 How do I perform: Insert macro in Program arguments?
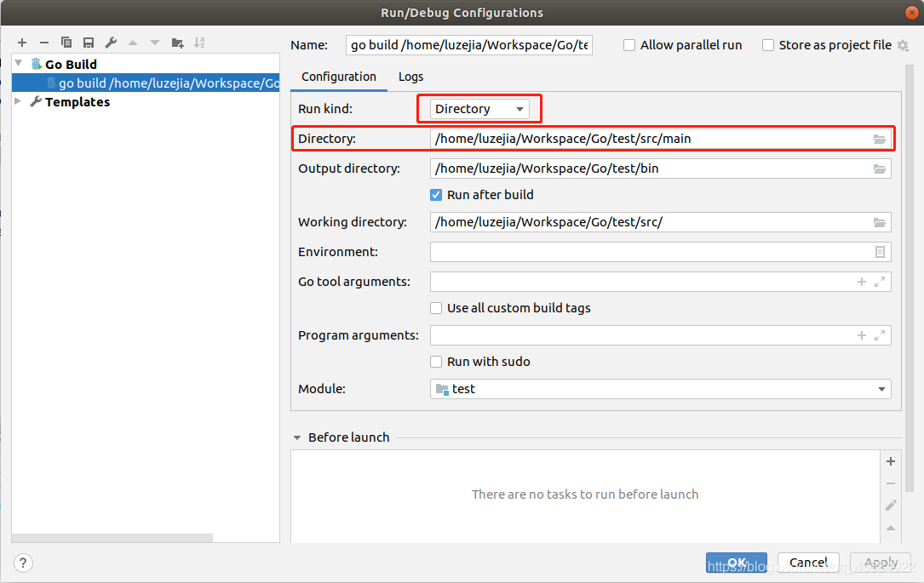point(862,335)
